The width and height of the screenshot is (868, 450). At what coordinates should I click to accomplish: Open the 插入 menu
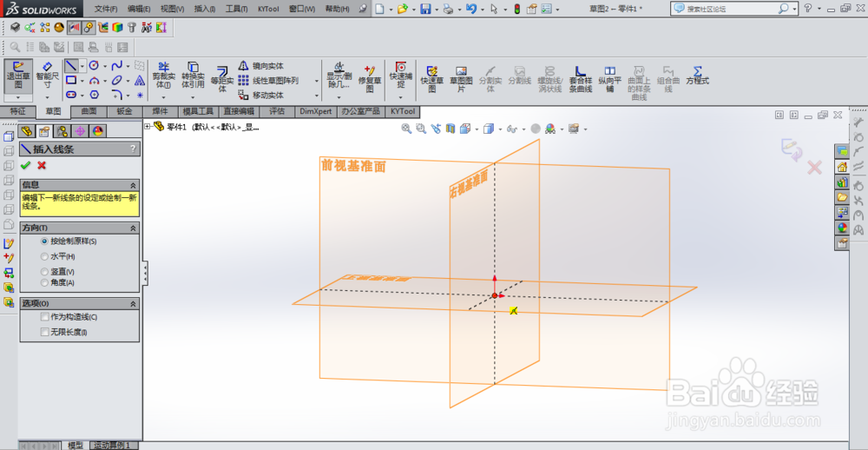click(x=206, y=9)
